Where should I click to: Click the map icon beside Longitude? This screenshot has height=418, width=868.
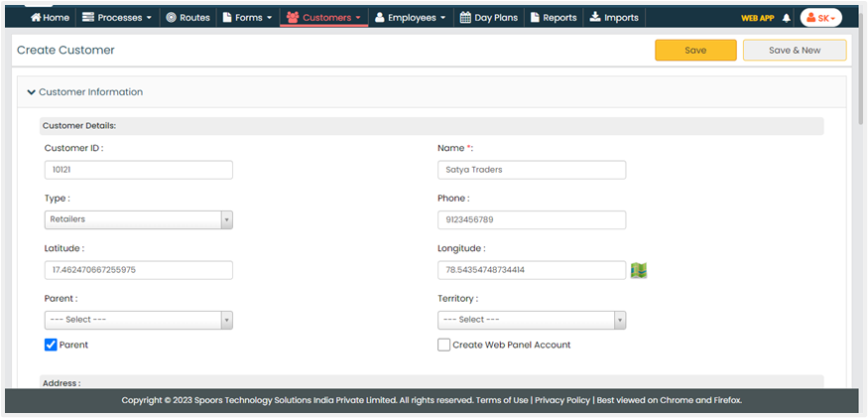(638, 270)
